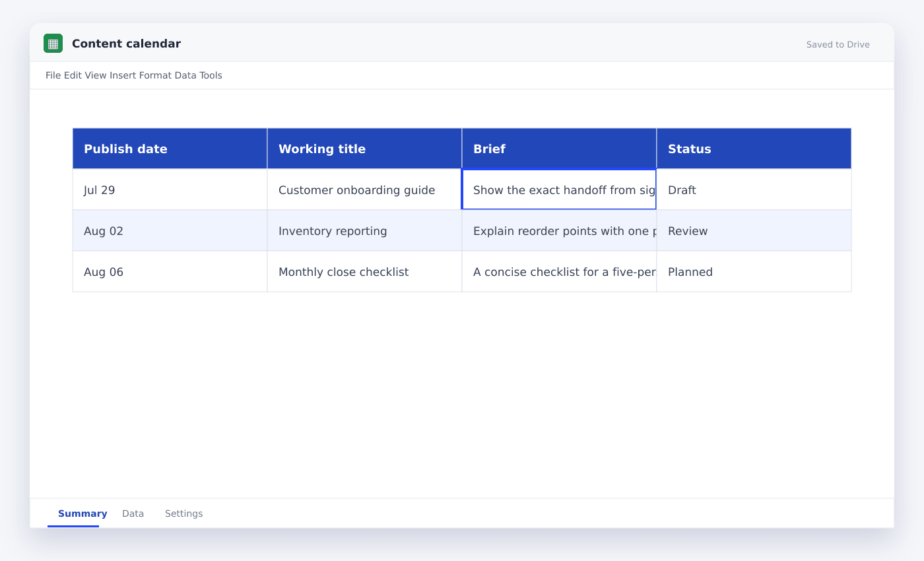Select the Publish date column header
Image resolution: width=924 pixels, height=561 pixels.
tap(170, 148)
